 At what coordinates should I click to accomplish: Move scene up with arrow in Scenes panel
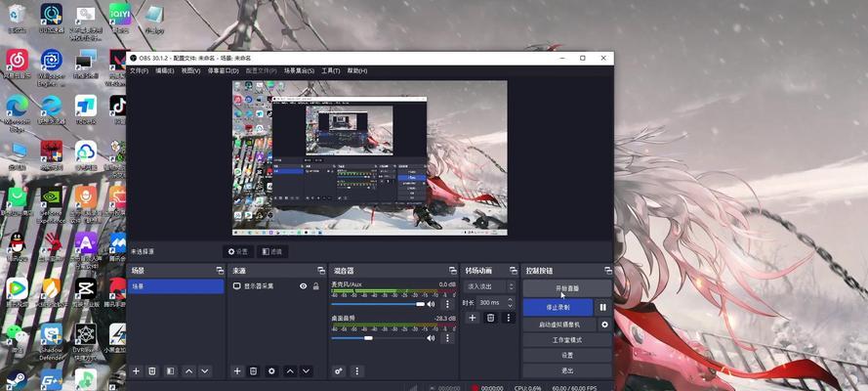coord(189,371)
